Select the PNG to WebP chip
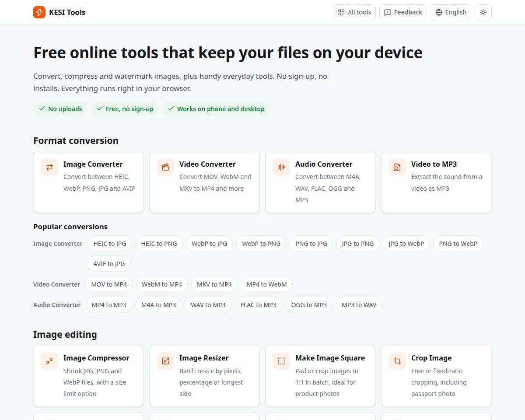The width and height of the screenshot is (525, 420). point(458,244)
